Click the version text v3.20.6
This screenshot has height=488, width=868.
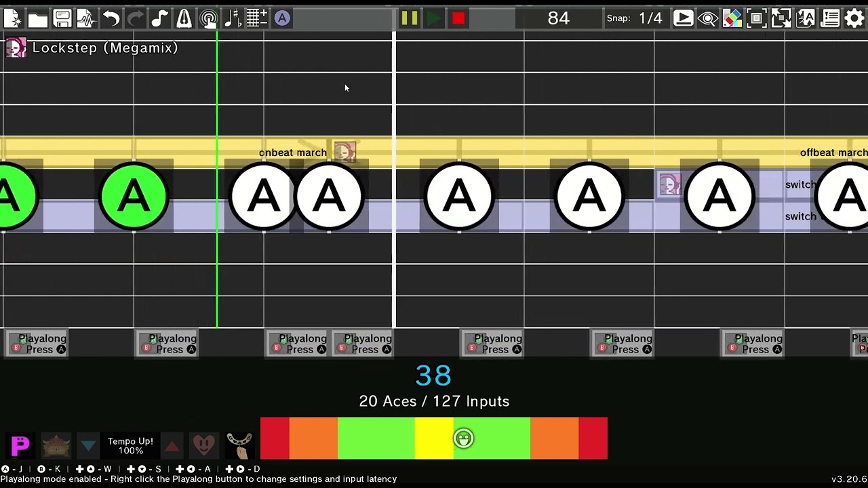coord(849,479)
